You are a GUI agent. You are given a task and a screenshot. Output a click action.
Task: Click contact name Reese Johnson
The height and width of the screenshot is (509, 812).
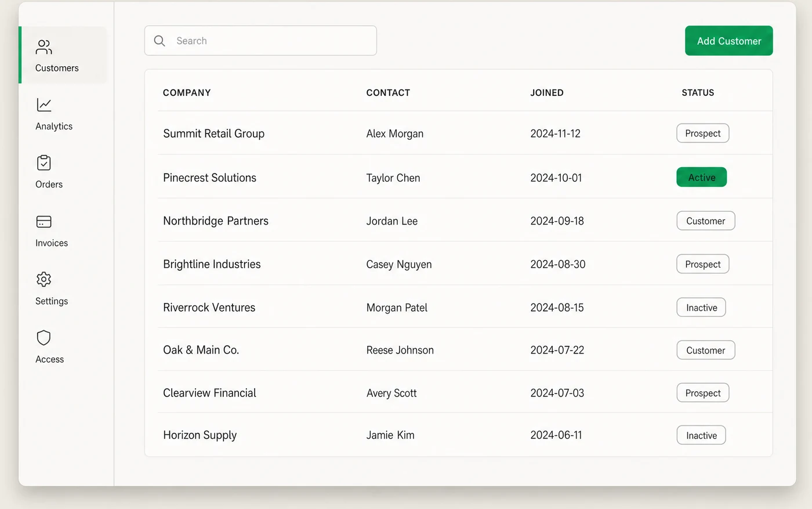point(400,350)
